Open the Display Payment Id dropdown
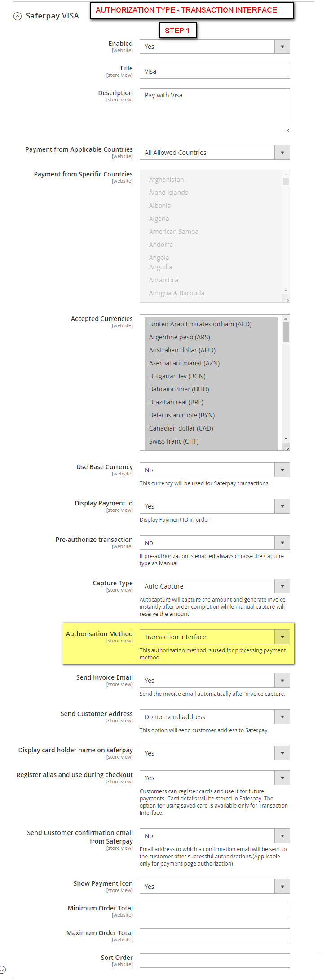This screenshot has width=322, height=980. pos(214,506)
